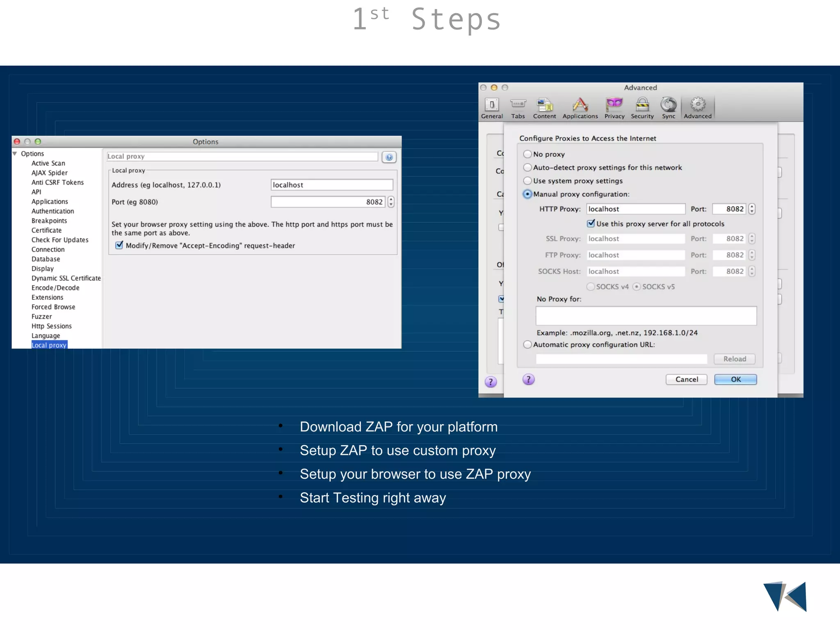Screen dimensions: 840x630
Task: Collapse the Options tree root
Action: pos(15,154)
